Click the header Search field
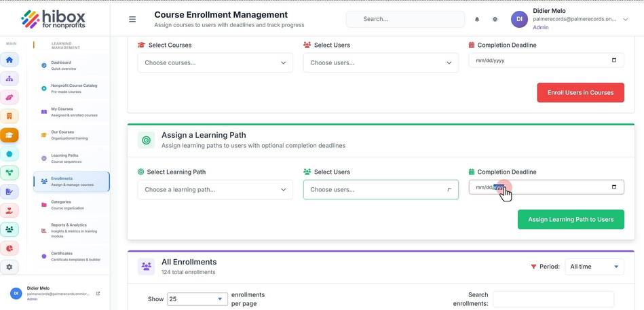The height and width of the screenshot is (310, 644). pyautogui.click(x=405, y=19)
